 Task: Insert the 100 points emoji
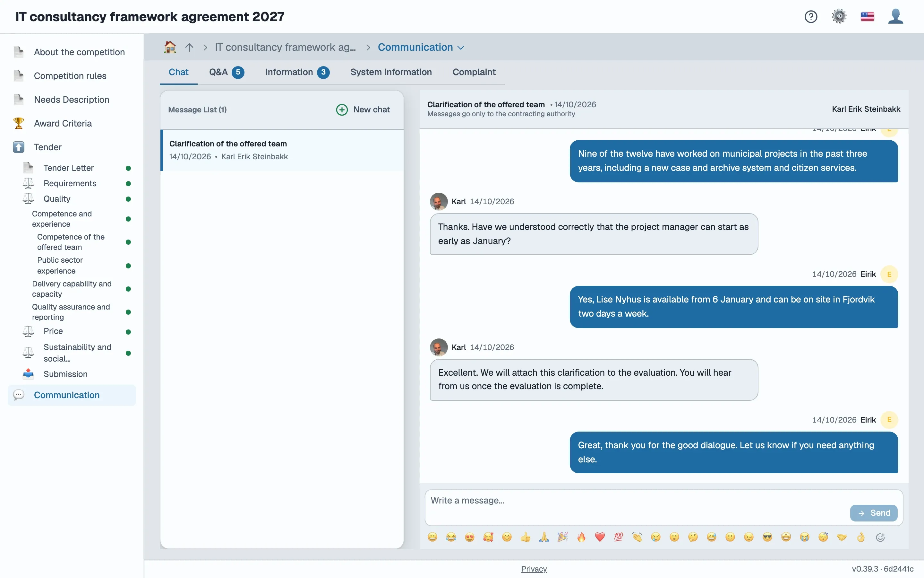(619, 537)
